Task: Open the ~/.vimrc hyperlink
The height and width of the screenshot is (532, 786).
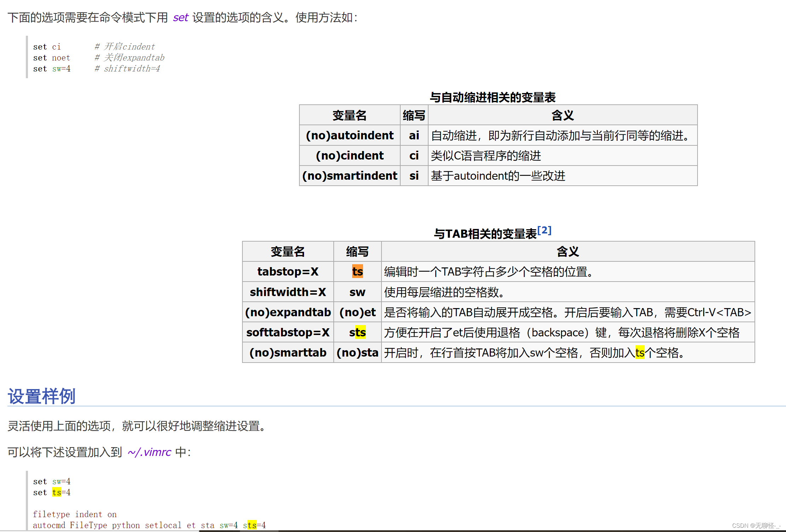Action: tap(149, 452)
